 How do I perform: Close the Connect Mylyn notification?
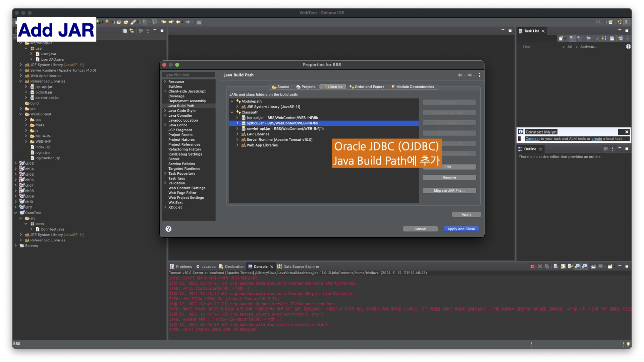(627, 132)
